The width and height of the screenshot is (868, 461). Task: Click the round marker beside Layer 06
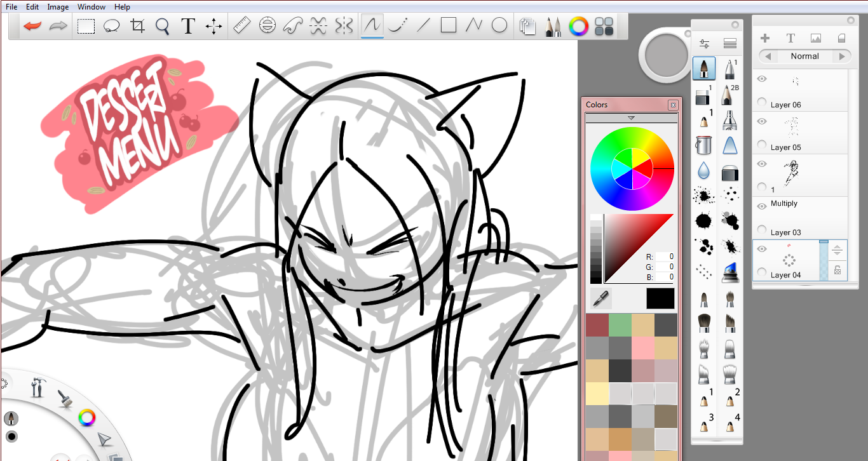pyautogui.click(x=762, y=102)
